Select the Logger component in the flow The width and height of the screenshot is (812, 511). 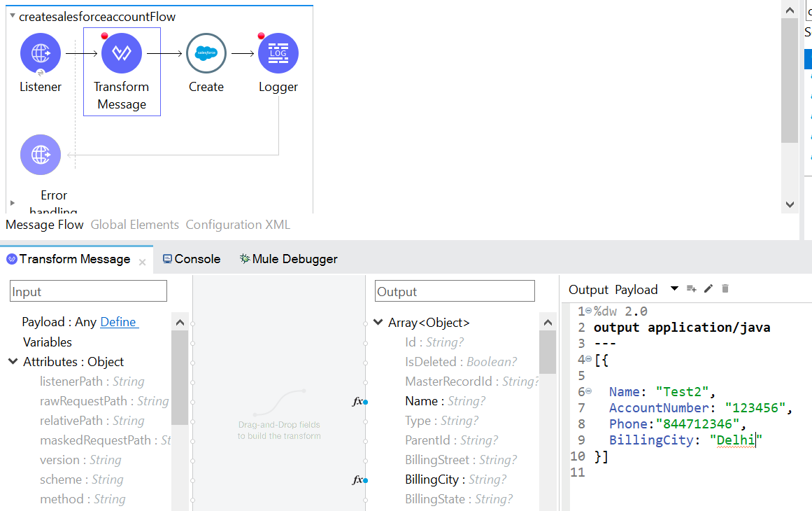click(x=278, y=53)
